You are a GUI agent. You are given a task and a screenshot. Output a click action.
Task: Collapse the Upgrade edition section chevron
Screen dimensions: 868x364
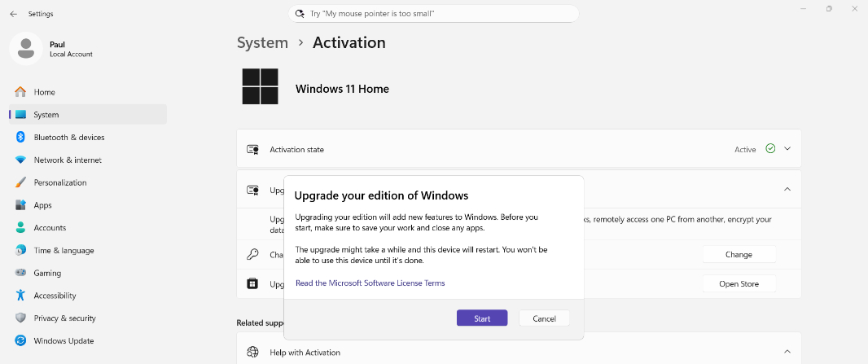pyautogui.click(x=787, y=189)
